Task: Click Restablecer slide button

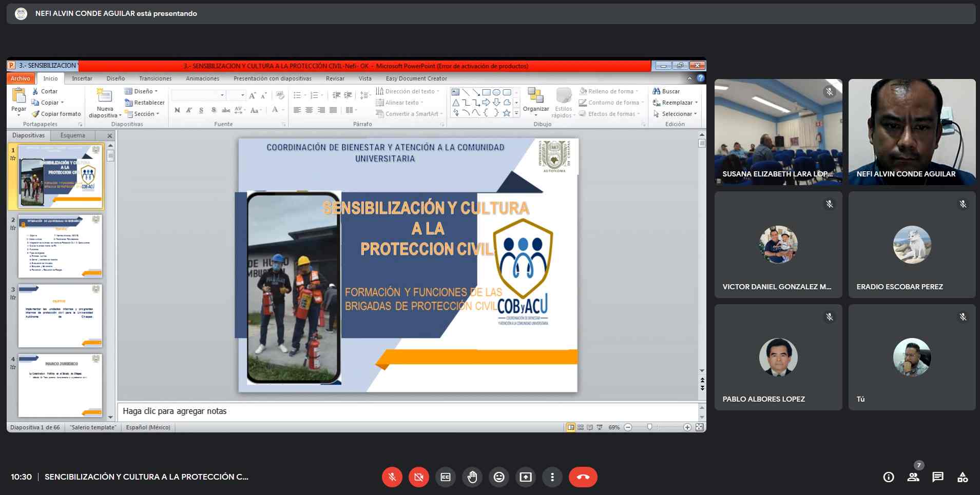Action: pos(145,103)
